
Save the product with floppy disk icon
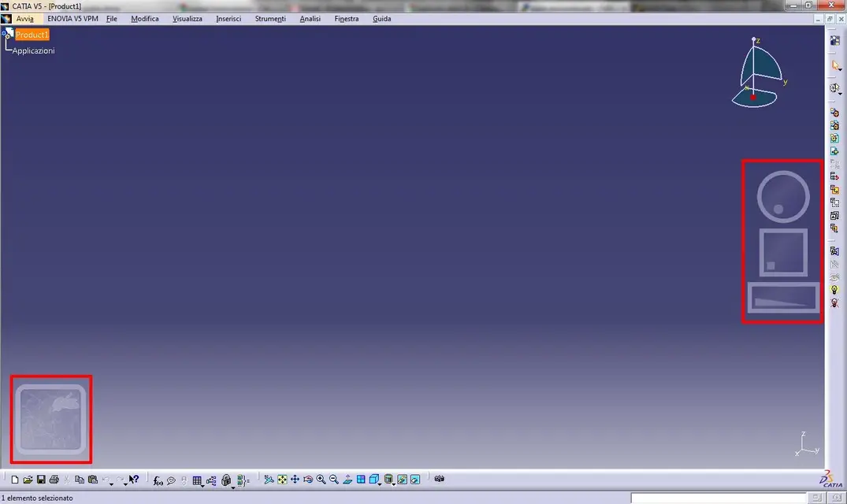click(40, 479)
